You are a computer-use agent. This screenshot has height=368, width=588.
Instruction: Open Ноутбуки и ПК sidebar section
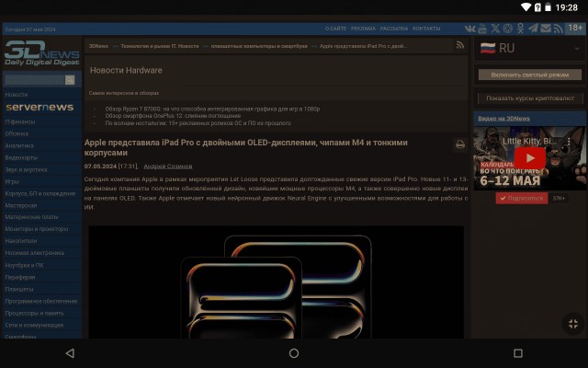(x=24, y=265)
